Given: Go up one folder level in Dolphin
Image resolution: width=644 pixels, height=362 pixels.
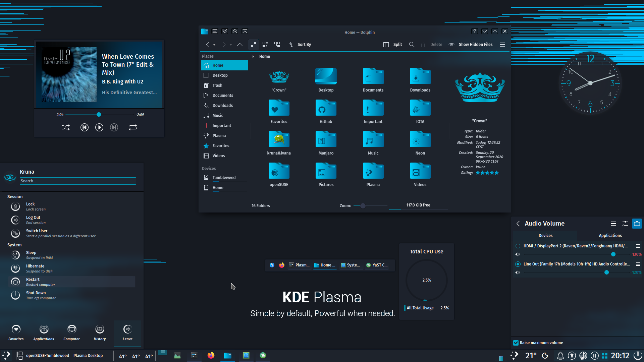Looking at the screenshot, I should [x=240, y=45].
